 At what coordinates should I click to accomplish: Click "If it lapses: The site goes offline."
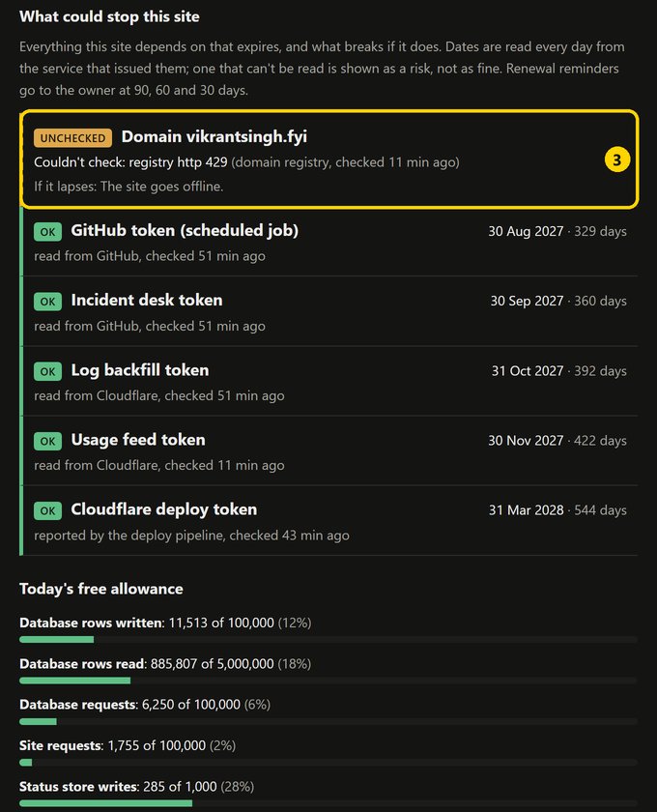(x=129, y=186)
